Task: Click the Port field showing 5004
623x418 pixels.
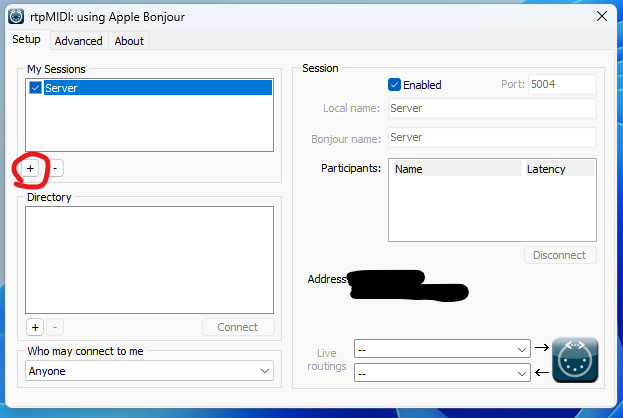Action: [562, 84]
